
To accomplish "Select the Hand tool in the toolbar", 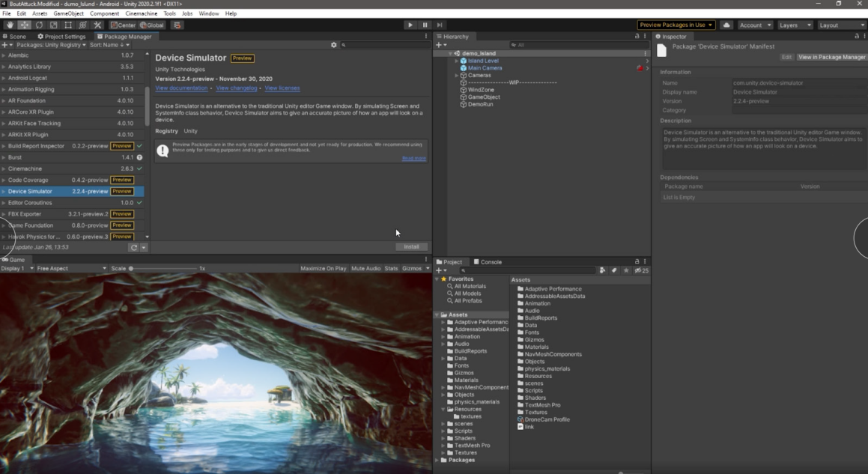I will pos(10,25).
